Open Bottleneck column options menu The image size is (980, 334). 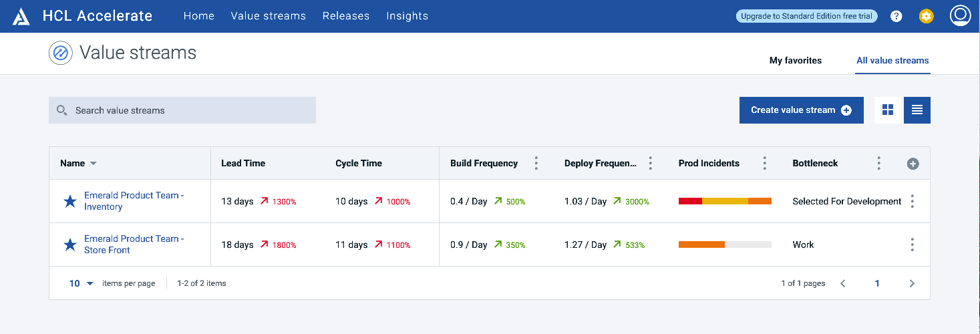[878, 163]
